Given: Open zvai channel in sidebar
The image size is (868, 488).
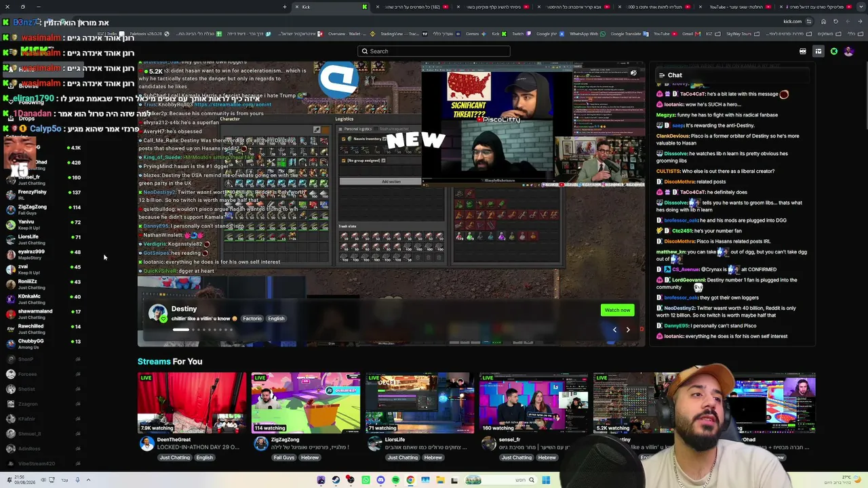Looking at the screenshot, I should click(42, 269).
